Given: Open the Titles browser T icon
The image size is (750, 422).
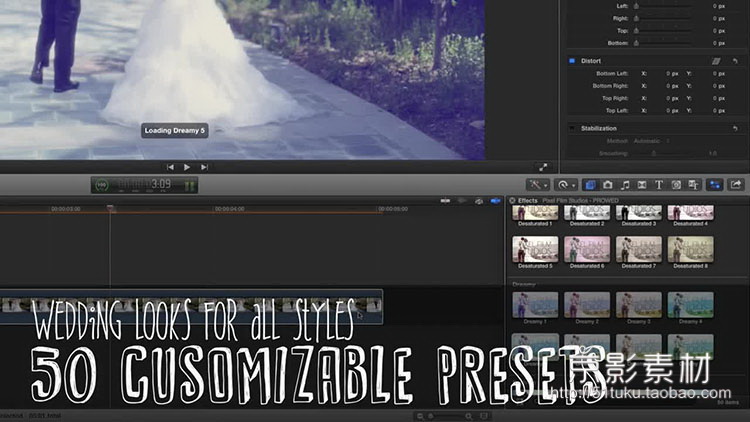Looking at the screenshot, I should (659, 185).
